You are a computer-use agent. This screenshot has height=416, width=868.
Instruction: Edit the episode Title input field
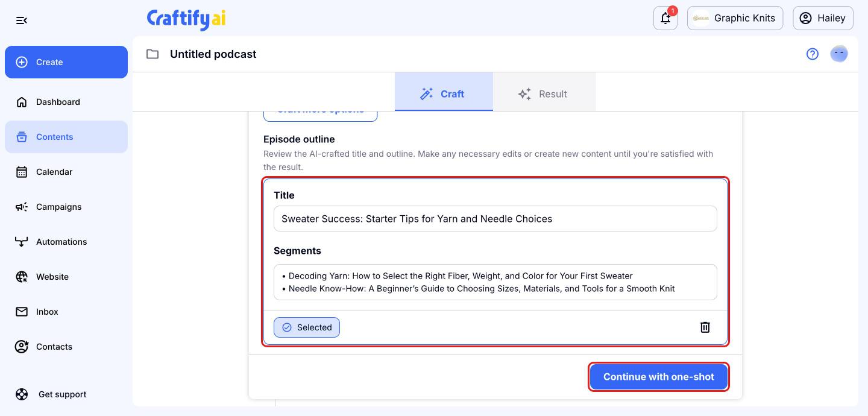click(x=495, y=219)
